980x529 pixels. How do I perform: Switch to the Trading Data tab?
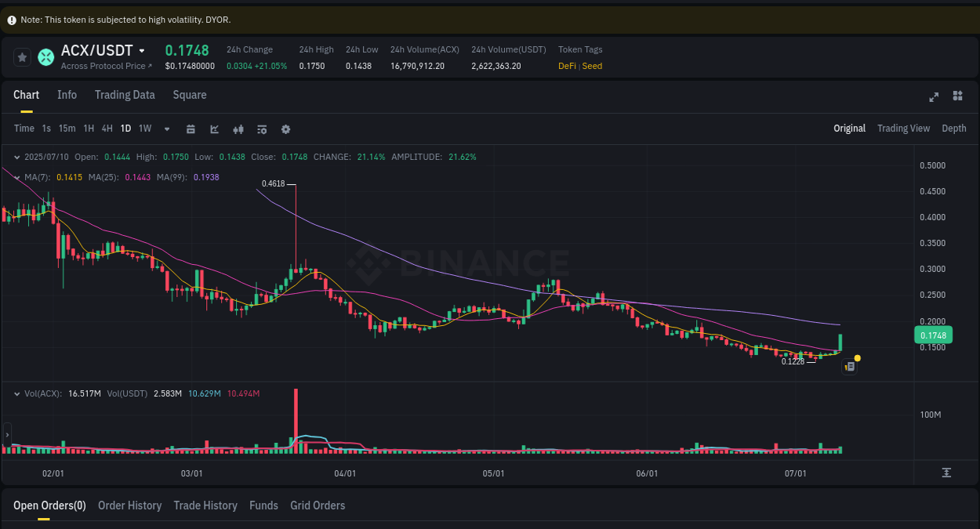point(125,94)
